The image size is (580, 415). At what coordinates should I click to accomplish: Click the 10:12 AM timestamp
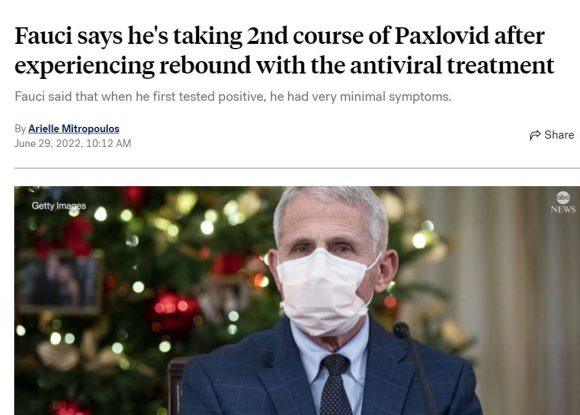[109, 144]
